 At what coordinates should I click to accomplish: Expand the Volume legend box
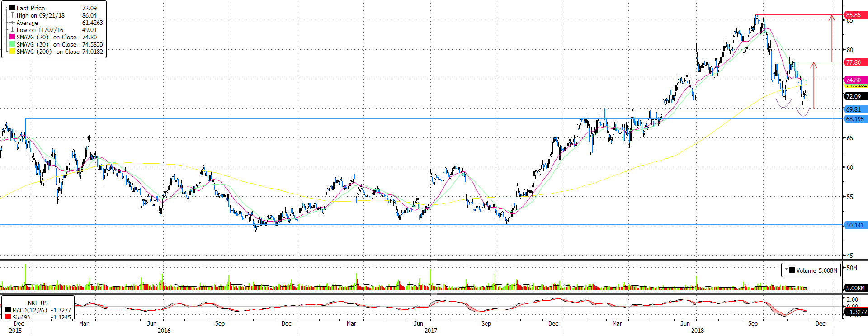[786, 270]
